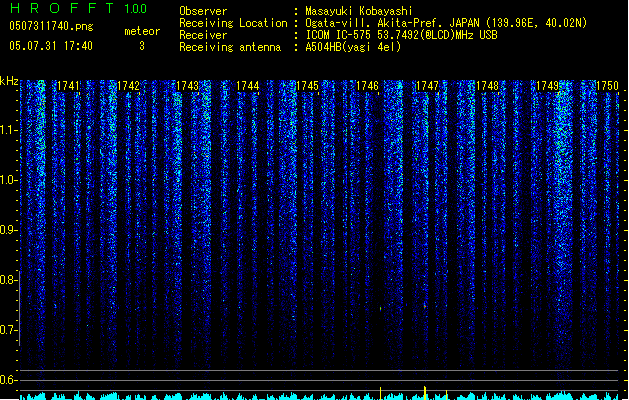Click the HROFFT 1.0.0 title text
The height and width of the screenshot is (400, 629).
pyautogui.click(x=79, y=8)
